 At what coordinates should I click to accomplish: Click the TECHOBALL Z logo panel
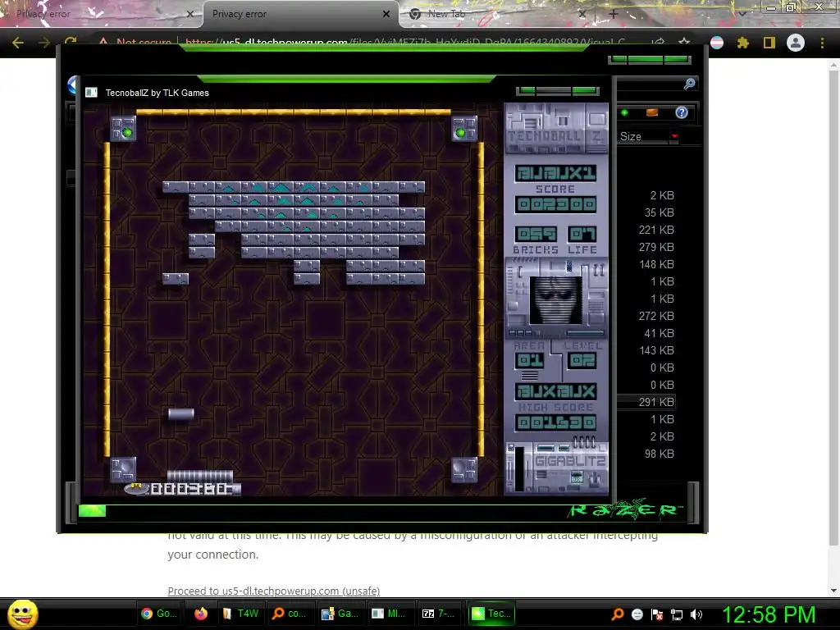coord(557,129)
